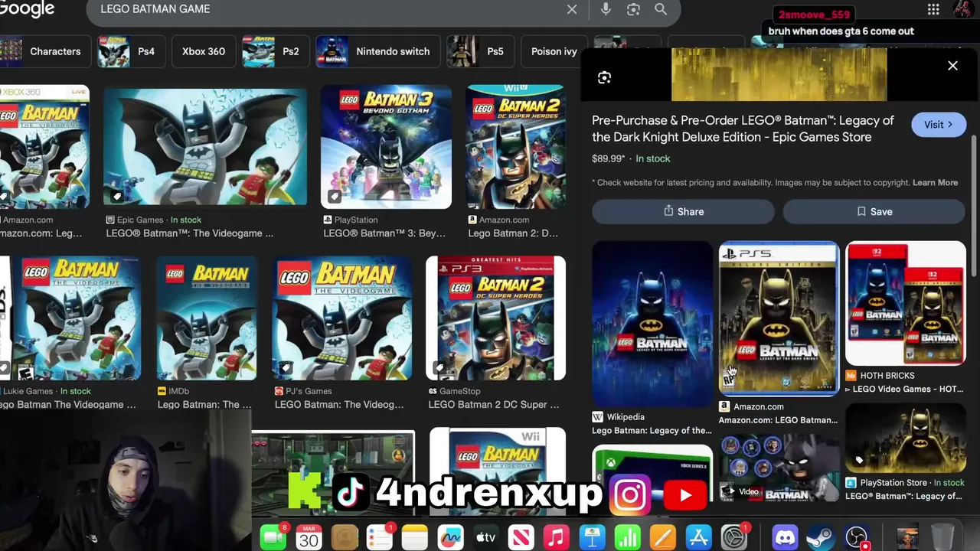Open Freeform from the dock
This screenshot has height=551, width=980.
point(450,537)
